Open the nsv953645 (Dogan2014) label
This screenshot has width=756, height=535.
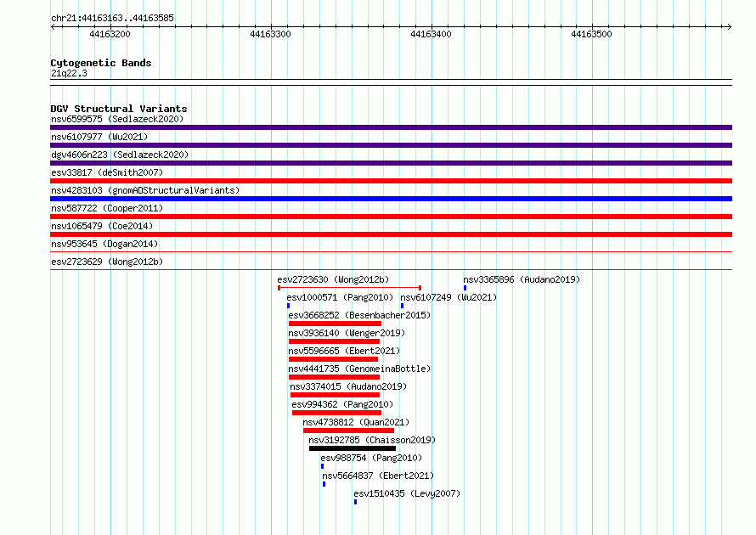point(104,244)
